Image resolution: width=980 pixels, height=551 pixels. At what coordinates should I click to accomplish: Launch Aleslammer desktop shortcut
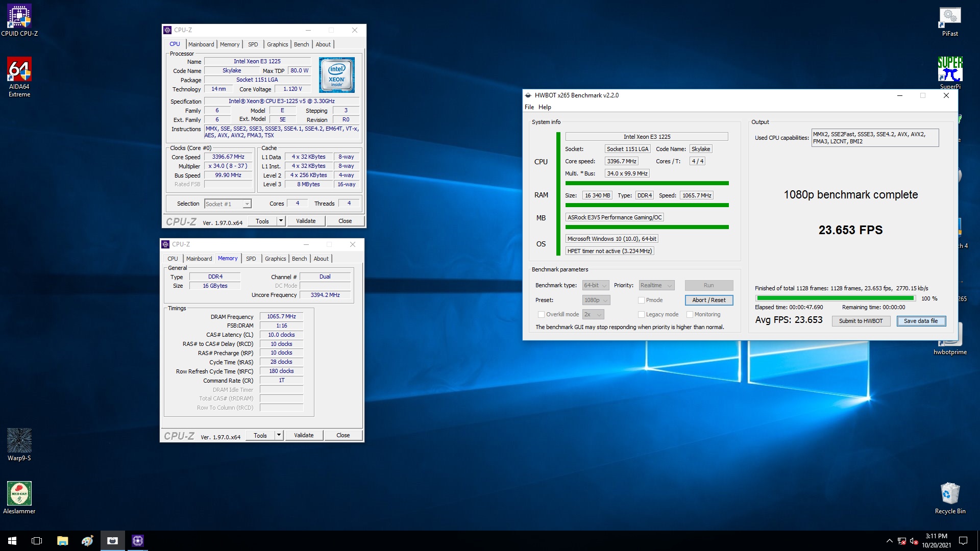click(19, 498)
